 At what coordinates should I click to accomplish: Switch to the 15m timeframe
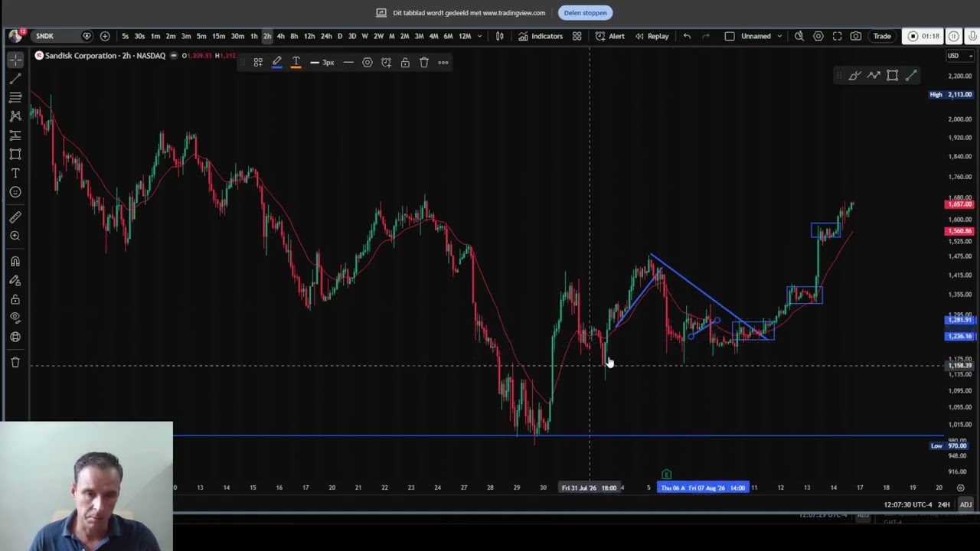tap(219, 36)
